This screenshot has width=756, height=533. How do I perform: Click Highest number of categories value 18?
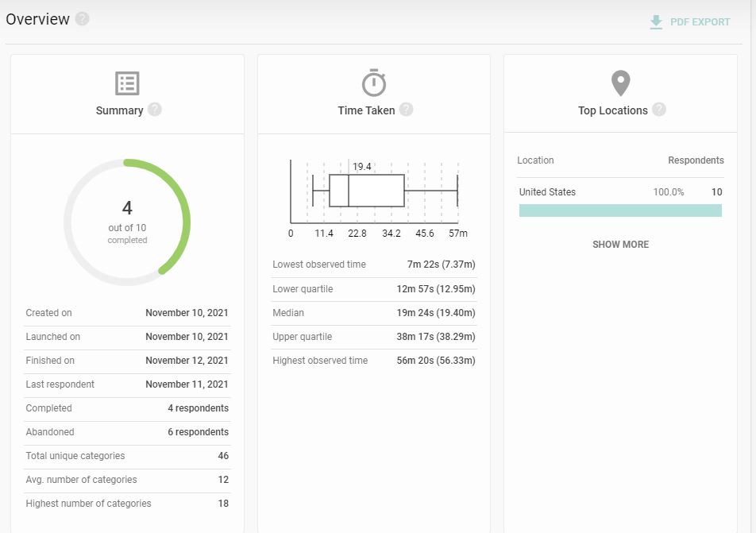coord(223,503)
